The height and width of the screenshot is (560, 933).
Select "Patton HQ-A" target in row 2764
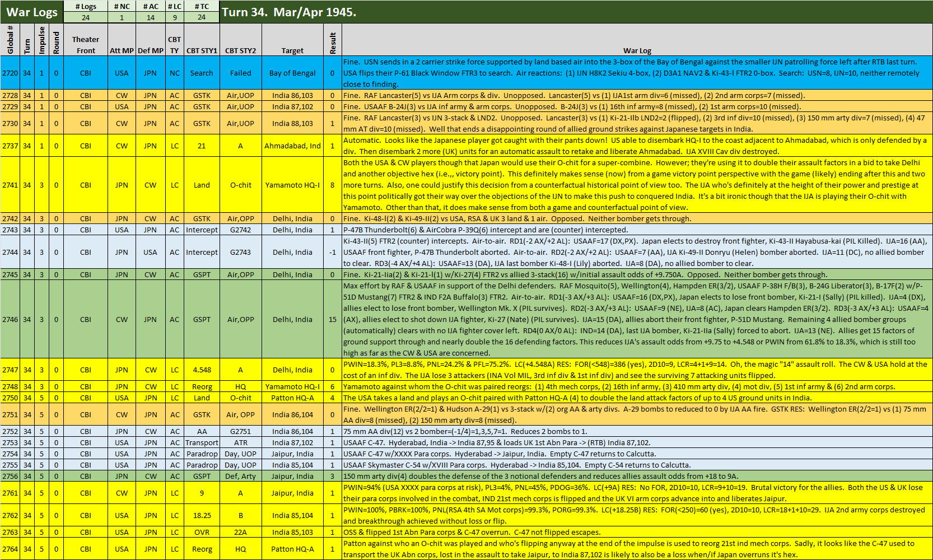293,549
